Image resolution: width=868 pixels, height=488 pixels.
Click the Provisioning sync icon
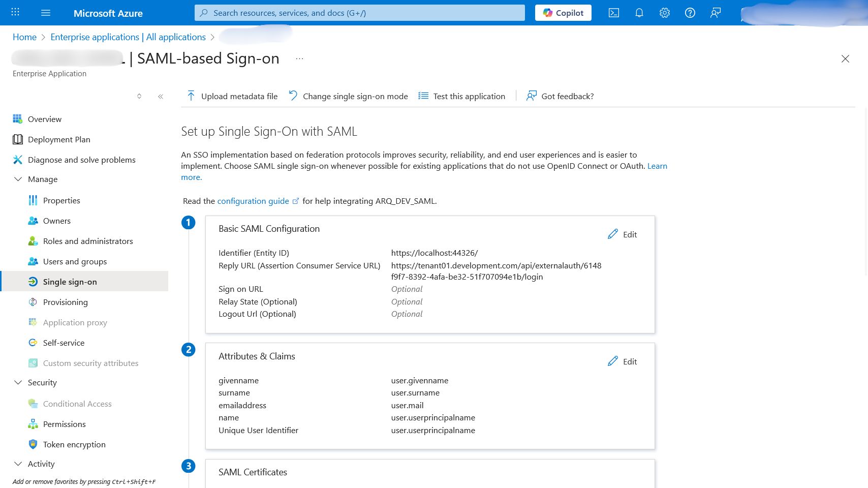click(x=33, y=302)
